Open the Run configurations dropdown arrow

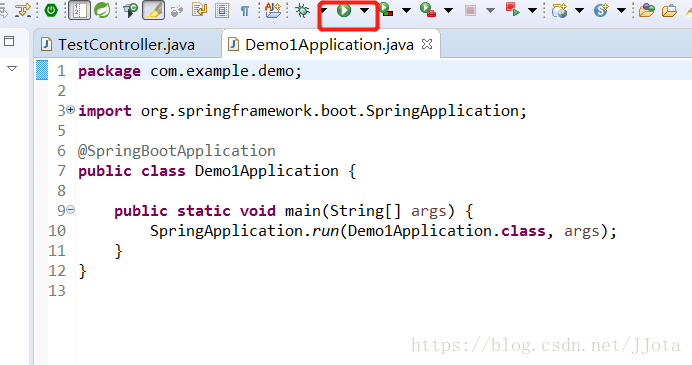[x=365, y=10]
